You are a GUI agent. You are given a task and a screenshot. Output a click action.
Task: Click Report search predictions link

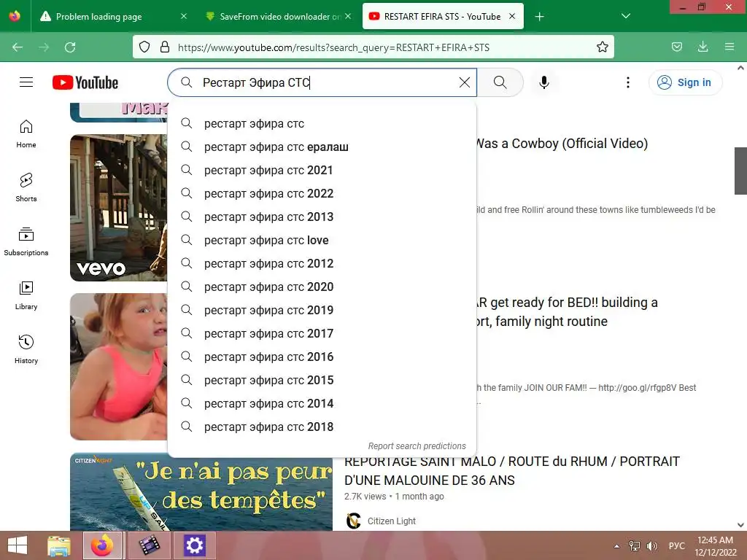coord(417,446)
